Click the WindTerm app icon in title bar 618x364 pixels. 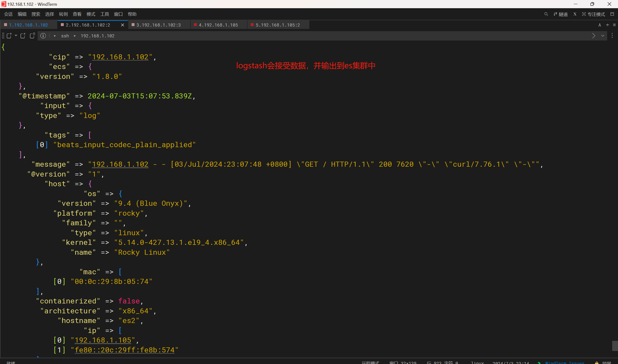(3, 4)
